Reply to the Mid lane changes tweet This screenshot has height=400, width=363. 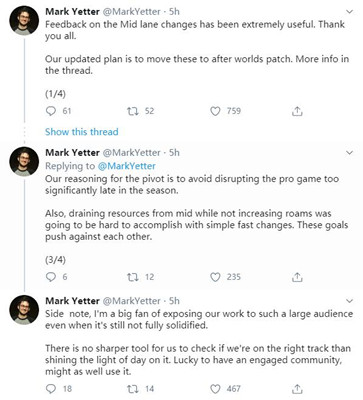[x=51, y=111]
